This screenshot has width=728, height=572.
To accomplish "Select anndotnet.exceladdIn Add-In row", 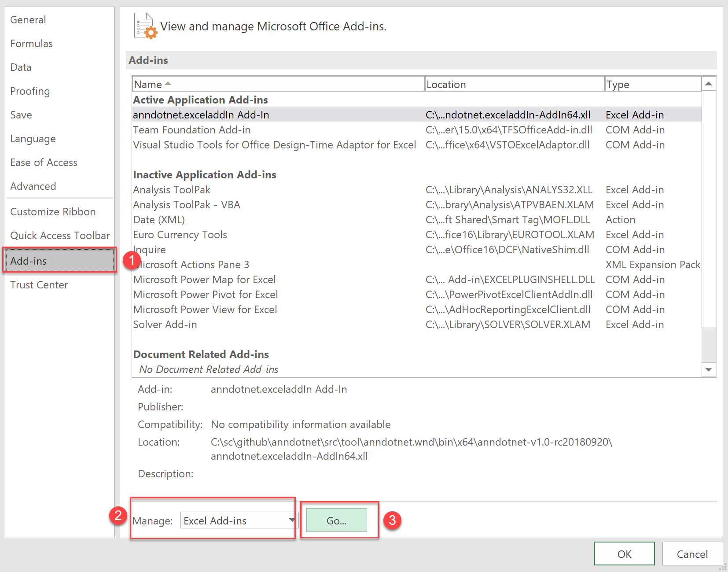I will pyautogui.click(x=417, y=115).
